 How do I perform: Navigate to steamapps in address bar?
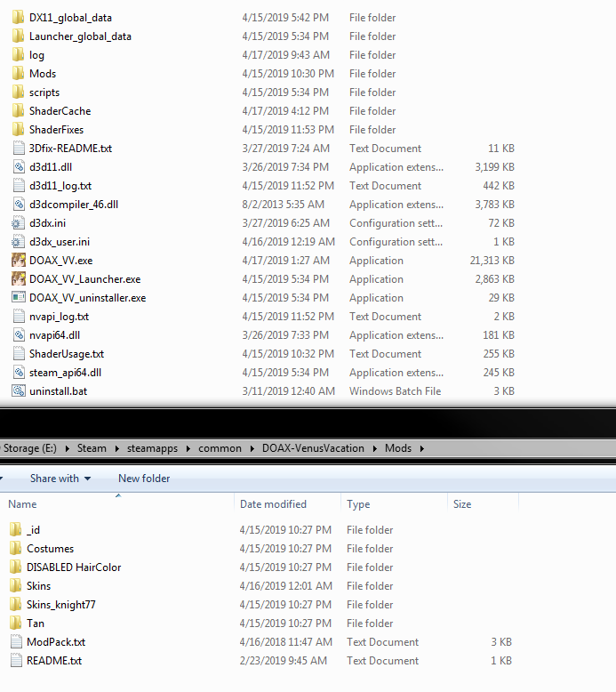tap(152, 448)
